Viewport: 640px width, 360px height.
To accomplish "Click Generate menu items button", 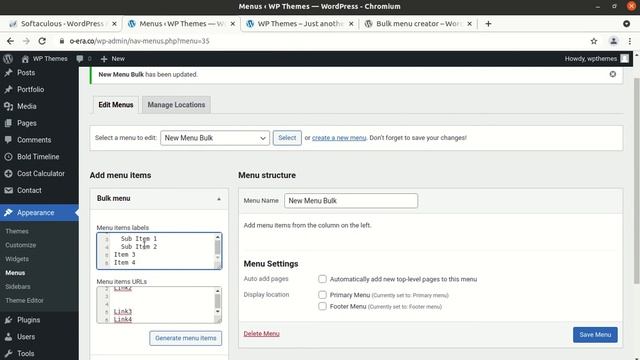I will [185, 338].
